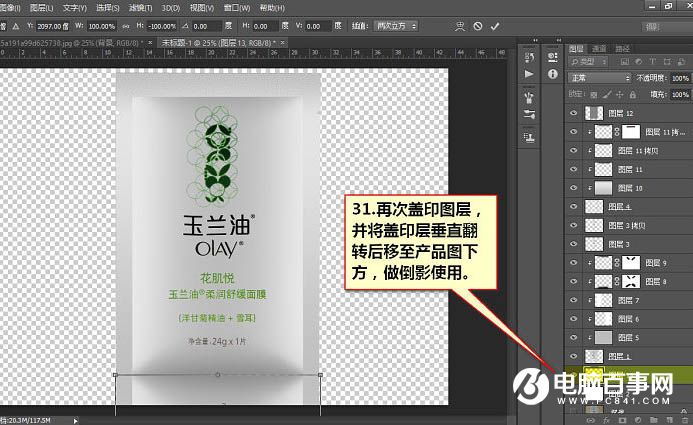Open the 滤镜(T) menu
Viewport: 693px width, 425px height.
(x=140, y=8)
